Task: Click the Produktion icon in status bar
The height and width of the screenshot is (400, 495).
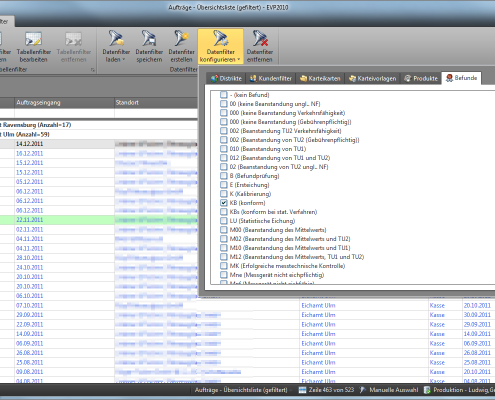Action: click(427, 390)
